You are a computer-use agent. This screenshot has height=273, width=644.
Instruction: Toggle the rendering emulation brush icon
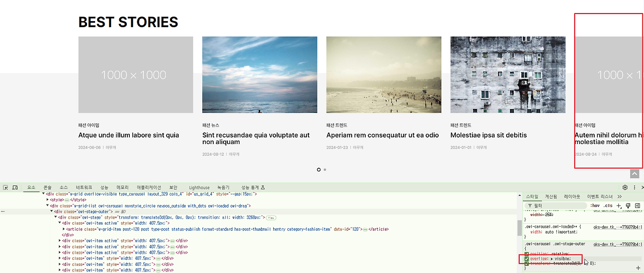[628, 206]
